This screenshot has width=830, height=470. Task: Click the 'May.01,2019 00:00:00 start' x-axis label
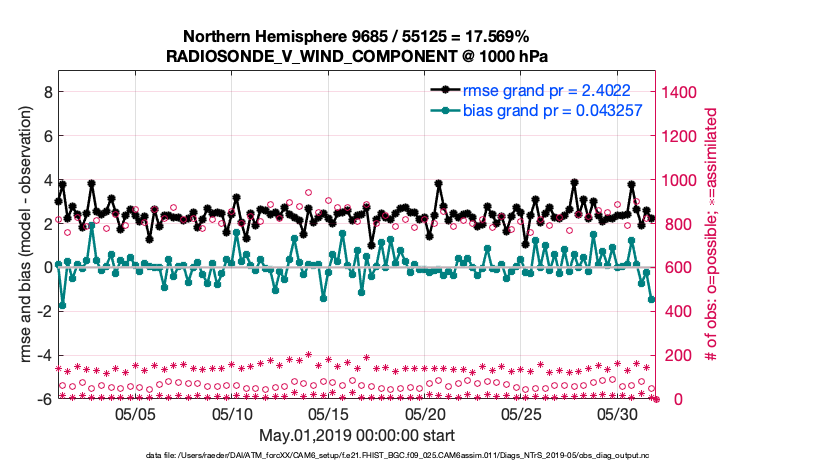[x=356, y=436]
